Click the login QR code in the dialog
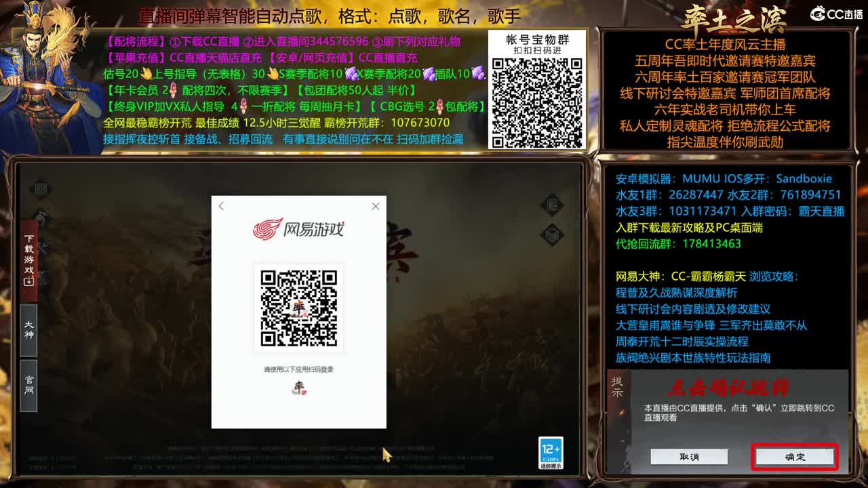 [x=299, y=308]
